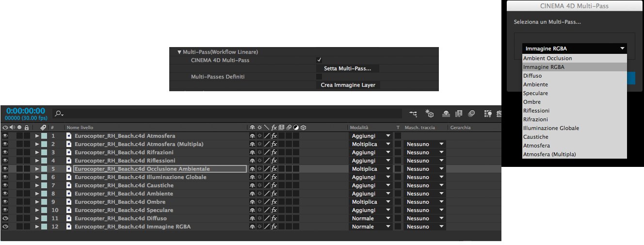Toggle quality slash switch on Rifrazioni layer

click(x=267, y=152)
